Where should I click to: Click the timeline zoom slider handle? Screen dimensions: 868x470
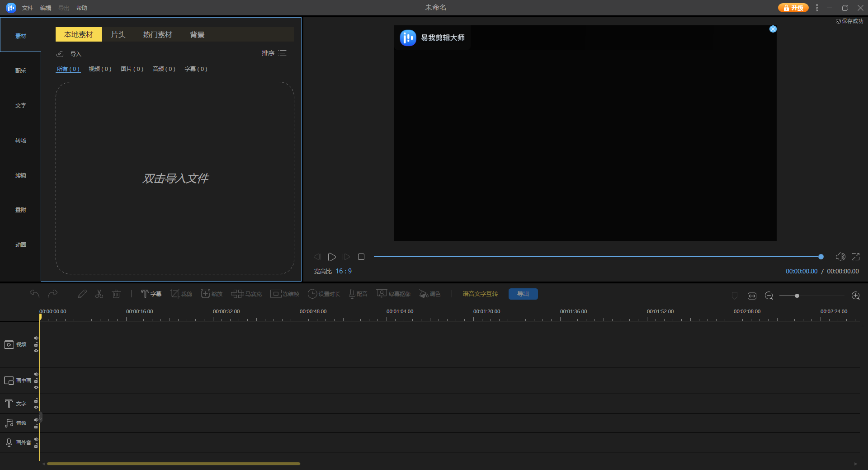[797, 296]
